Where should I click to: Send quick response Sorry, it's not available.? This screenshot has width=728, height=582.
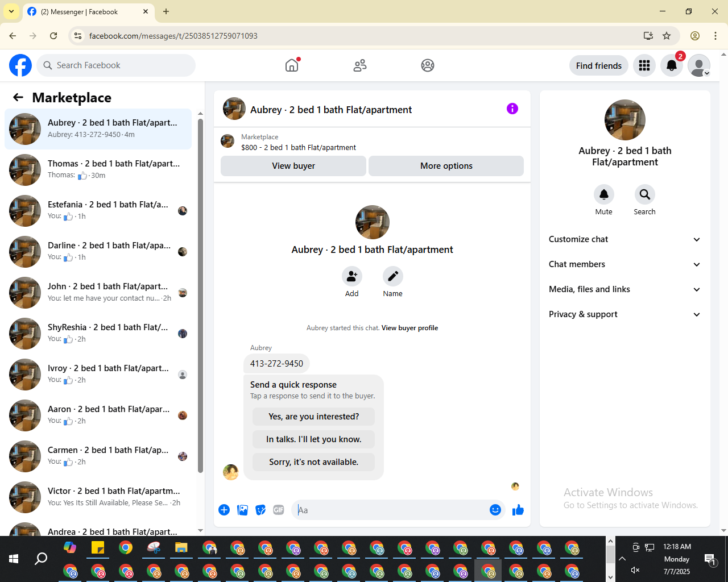pyautogui.click(x=314, y=462)
